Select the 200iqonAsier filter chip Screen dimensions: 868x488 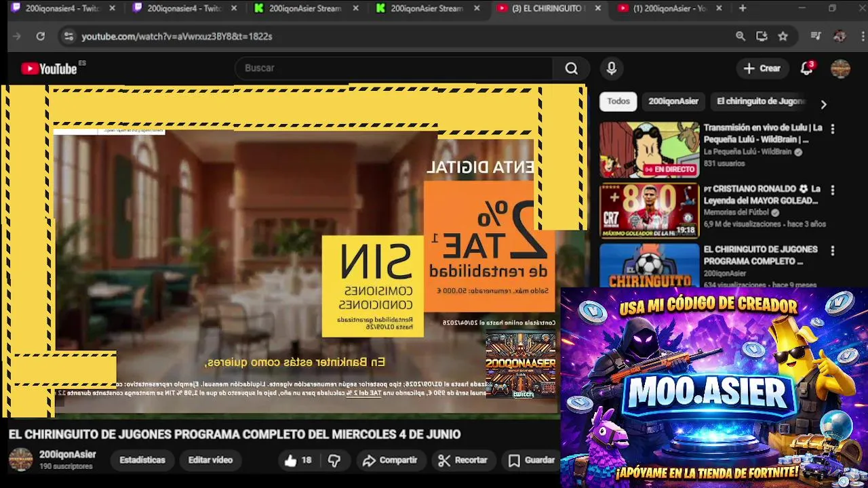pos(673,101)
